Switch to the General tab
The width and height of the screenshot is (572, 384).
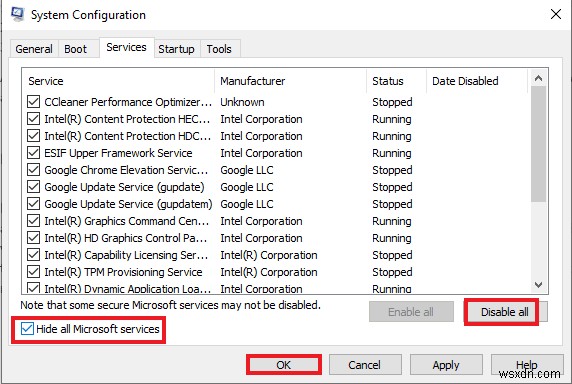(34, 49)
